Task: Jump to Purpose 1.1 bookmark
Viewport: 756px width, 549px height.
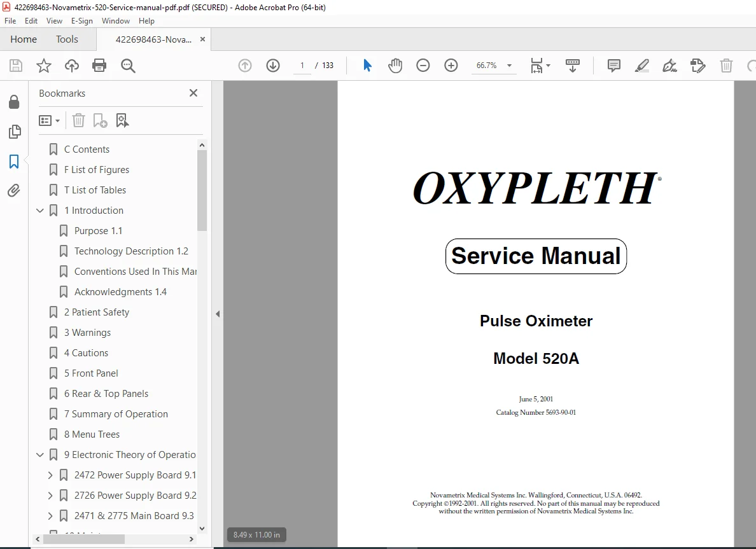Action: (x=99, y=231)
